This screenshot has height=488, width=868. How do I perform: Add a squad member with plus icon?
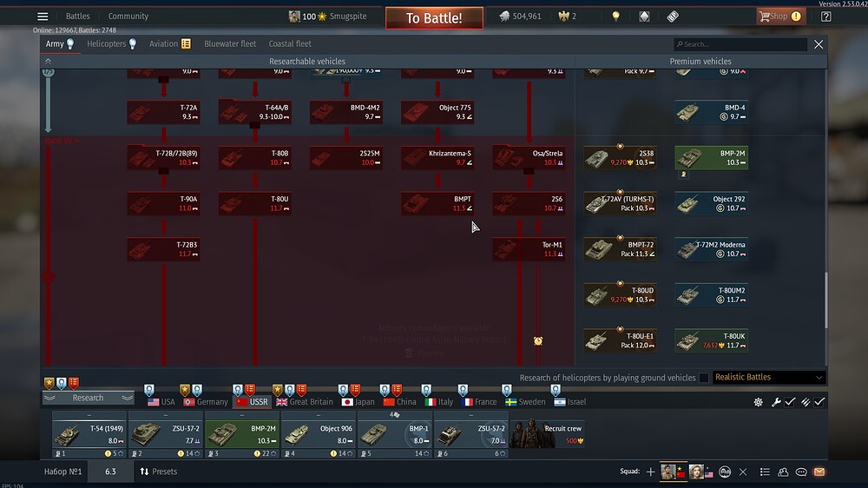650,472
